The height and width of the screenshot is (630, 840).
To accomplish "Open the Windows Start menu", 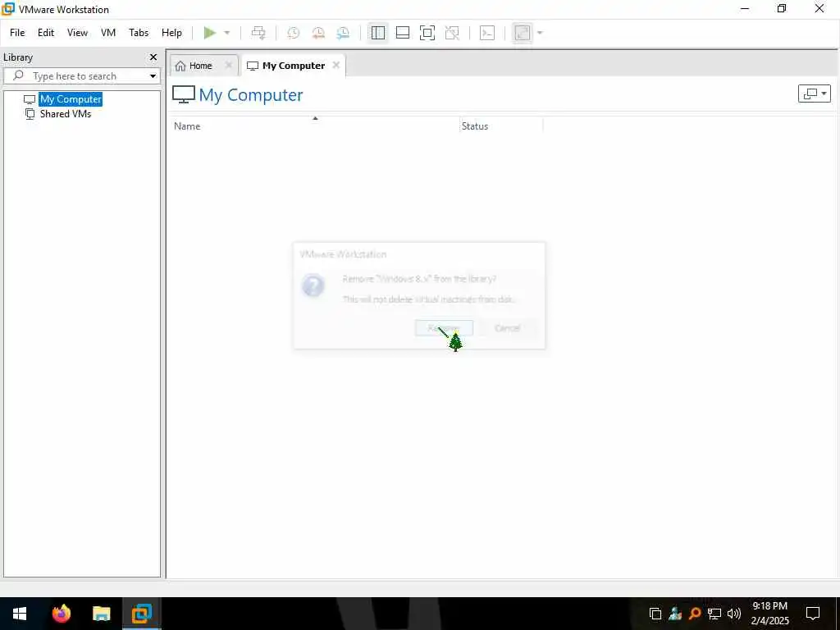I will [x=20, y=614].
